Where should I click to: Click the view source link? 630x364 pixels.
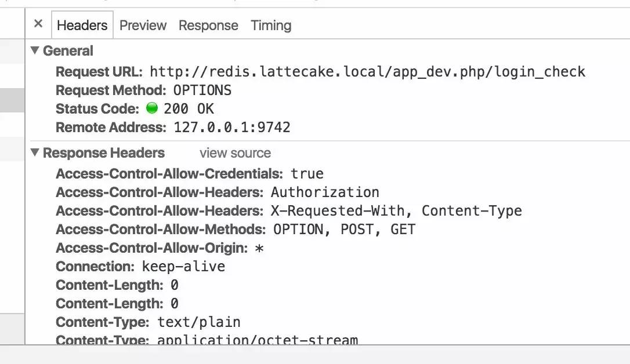235,153
